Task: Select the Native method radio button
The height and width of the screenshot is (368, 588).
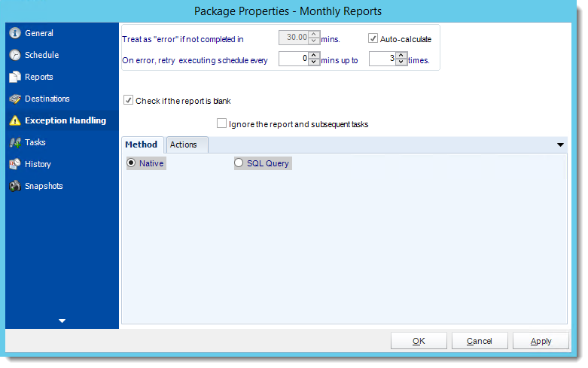Action: click(131, 163)
